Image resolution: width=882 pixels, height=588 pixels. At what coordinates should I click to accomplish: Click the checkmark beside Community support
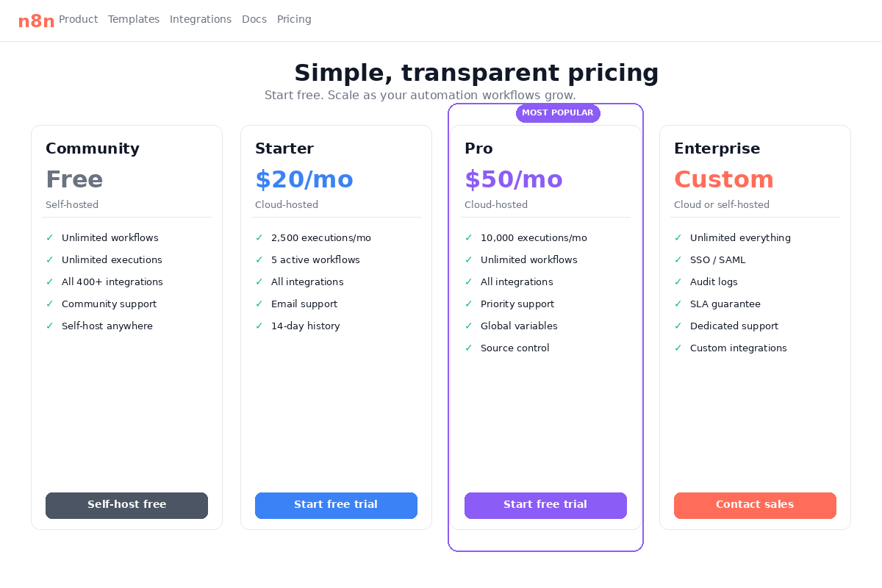click(49, 304)
